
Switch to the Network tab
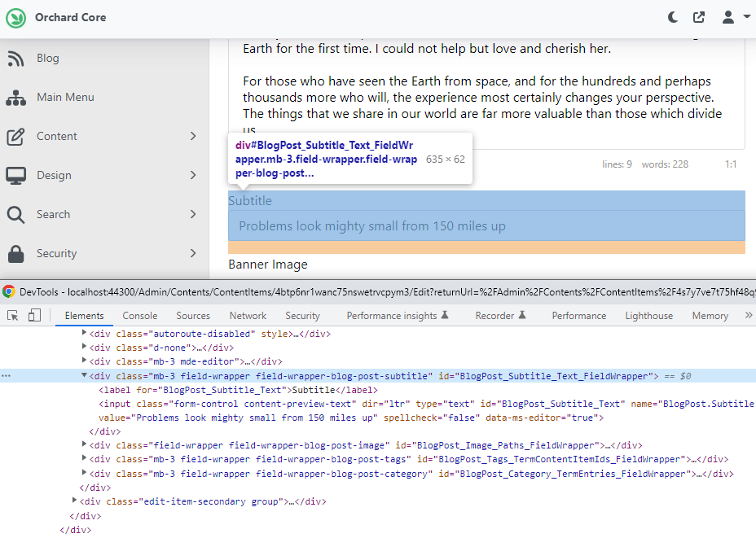point(248,316)
